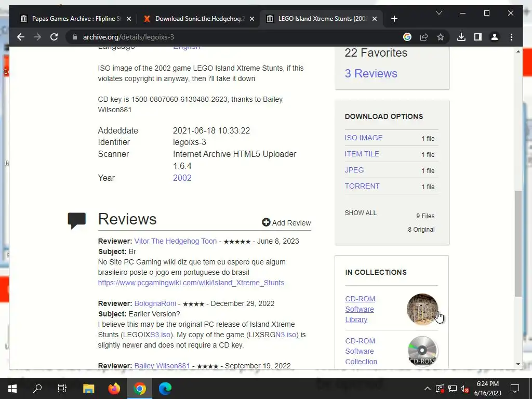Reload the archive.org page

[54, 37]
